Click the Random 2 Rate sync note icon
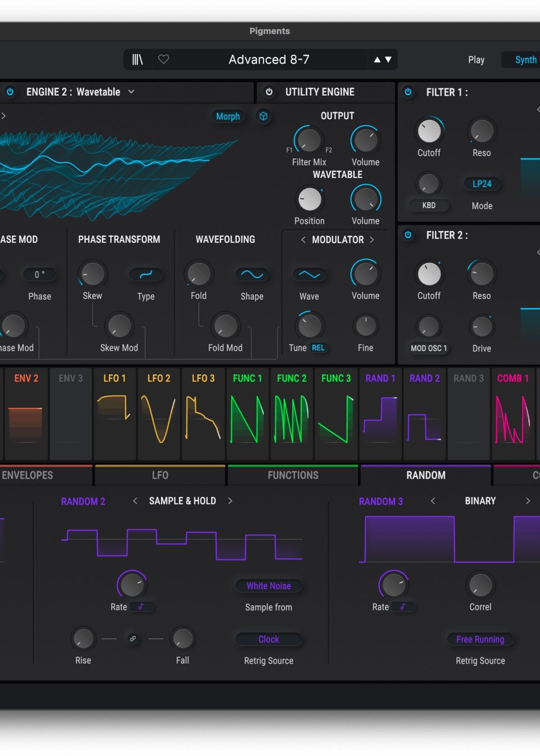 click(x=141, y=607)
